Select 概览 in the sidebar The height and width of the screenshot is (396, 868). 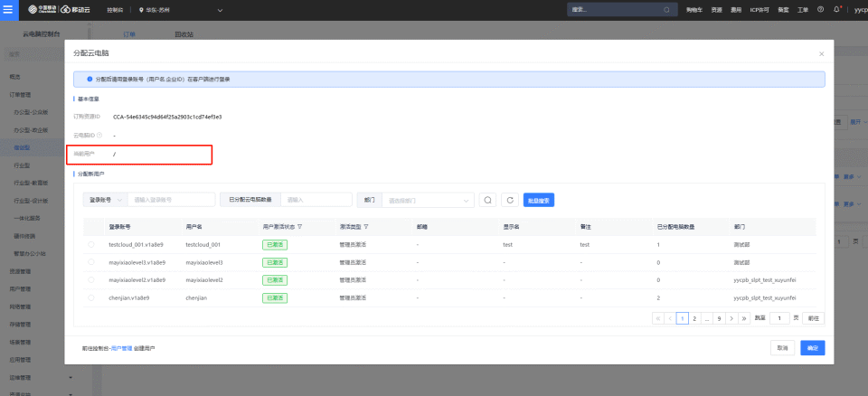(15, 77)
